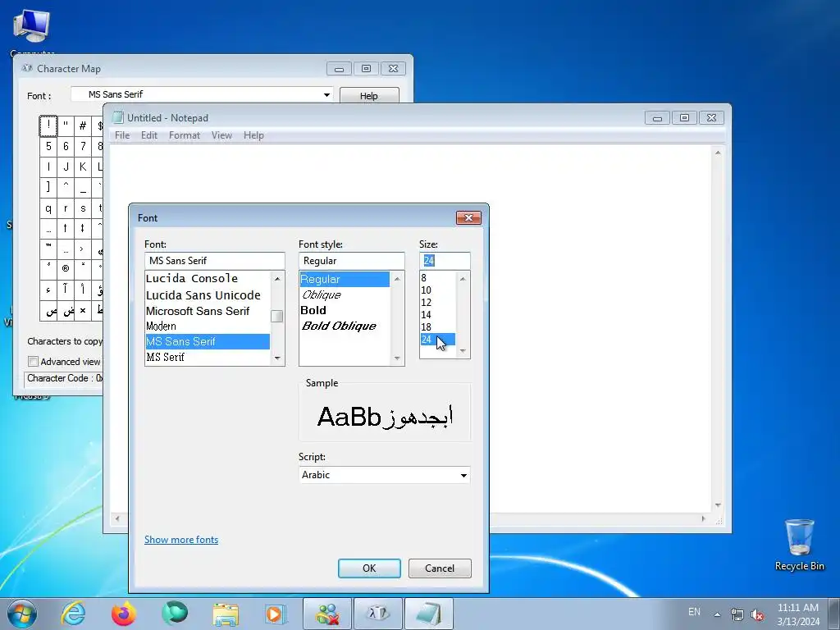Image resolution: width=840 pixels, height=630 pixels.
Task: Click the Font style input field
Action: click(x=351, y=261)
